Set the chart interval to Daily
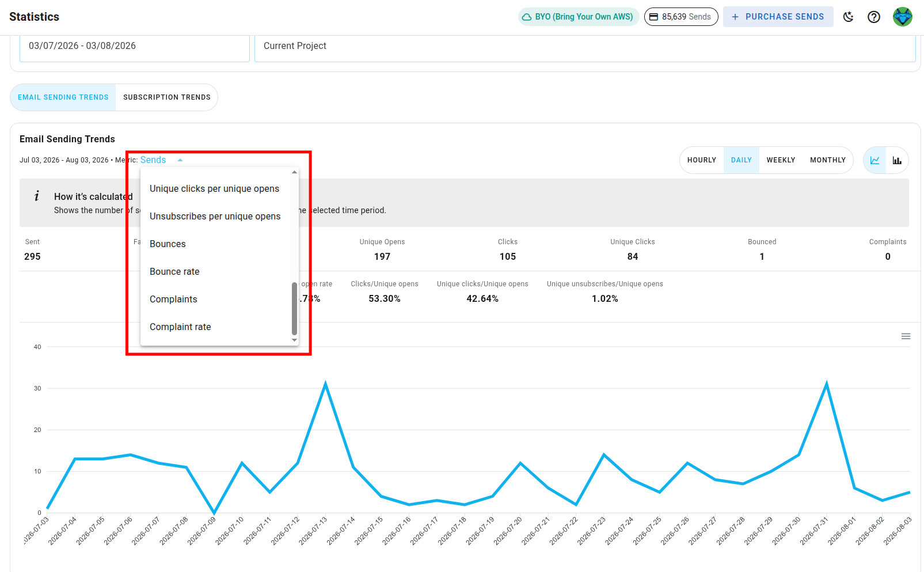Screen dimensions: 924x572 742,160
